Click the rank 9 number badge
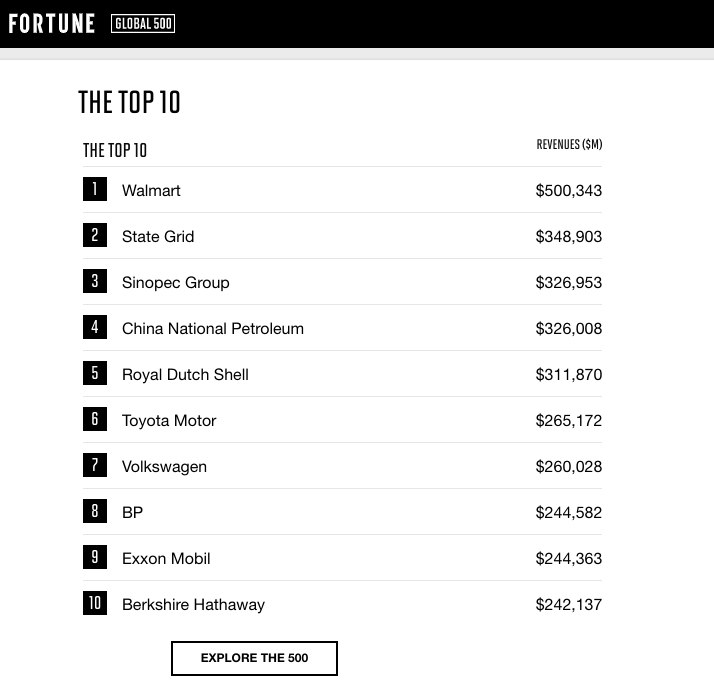This screenshot has height=689, width=714. pos(95,557)
